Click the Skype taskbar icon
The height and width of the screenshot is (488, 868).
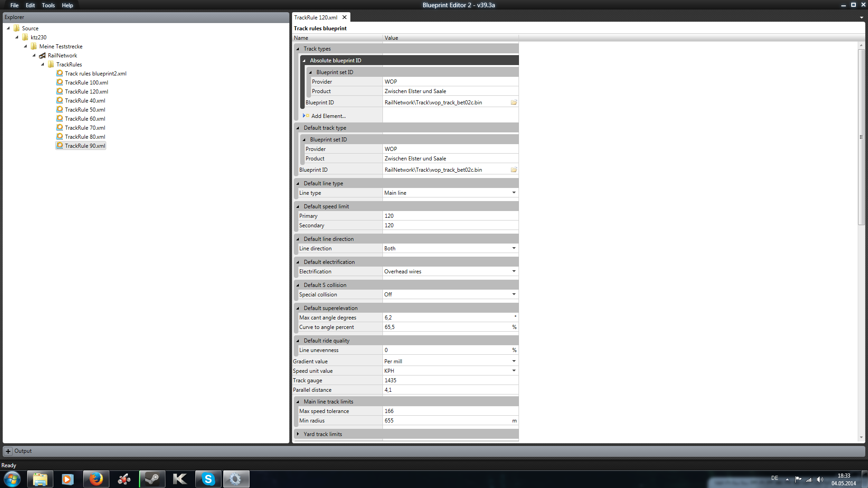point(208,479)
